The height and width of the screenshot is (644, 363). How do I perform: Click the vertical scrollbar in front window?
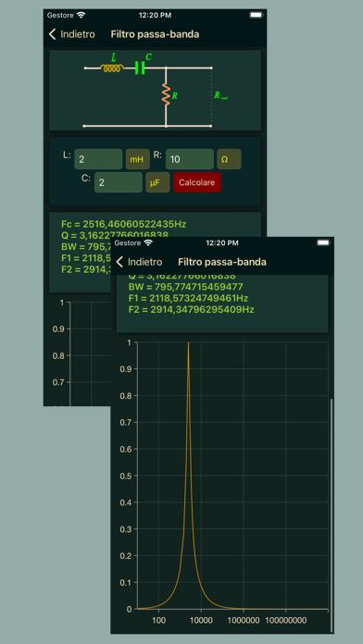tap(332, 514)
